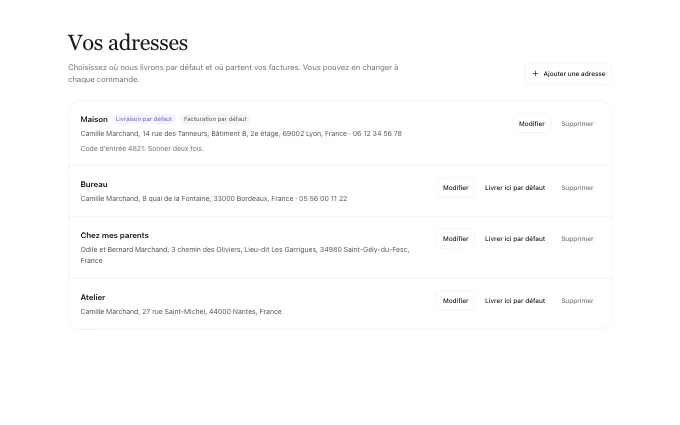This screenshot has width=680, height=425.
Task: Click the Vos adresses page heading
Action: point(128,43)
